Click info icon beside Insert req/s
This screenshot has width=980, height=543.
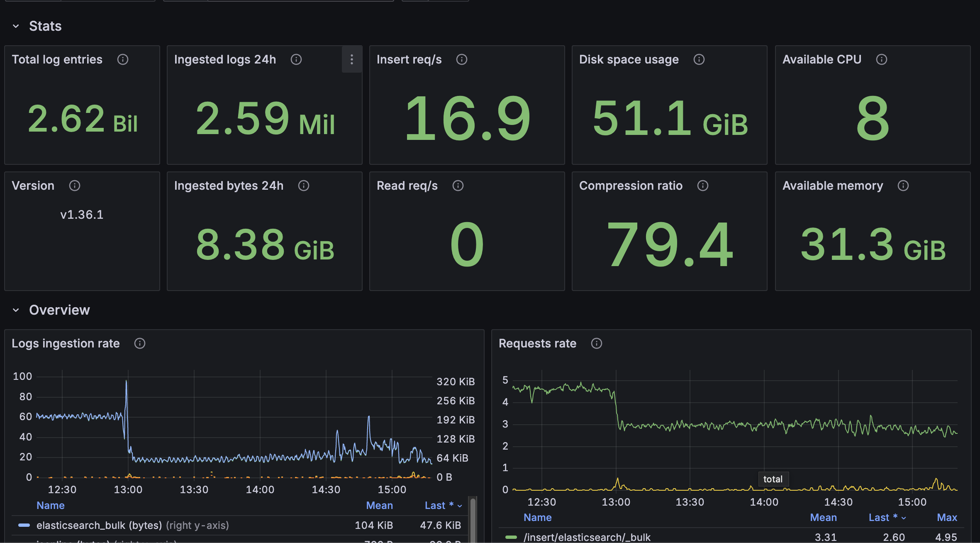pyautogui.click(x=462, y=59)
